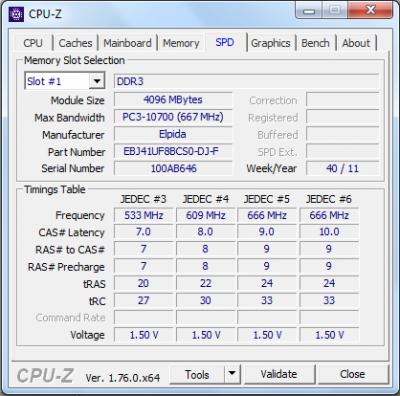Screen dimensions: 400x396
Task: Expand the Tools button dropdown arrow
Action: (232, 374)
